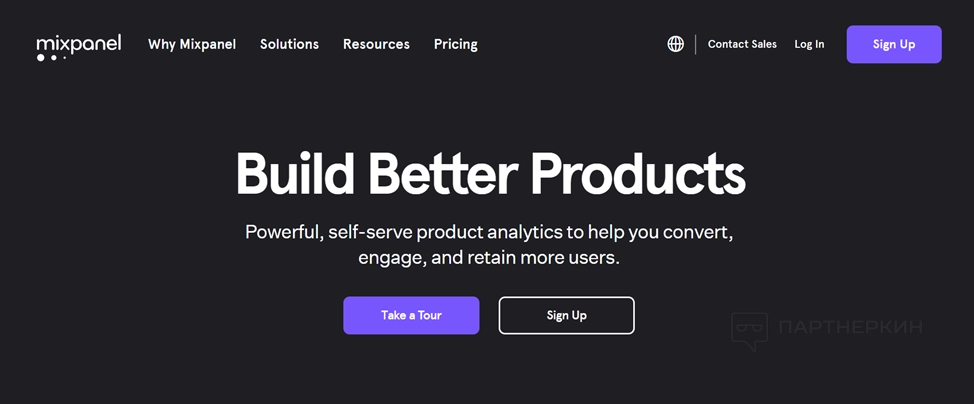Image resolution: width=974 pixels, height=404 pixels.
Task: Click the three dots beneath mixpanel logo
Action: tap(51, 58)
